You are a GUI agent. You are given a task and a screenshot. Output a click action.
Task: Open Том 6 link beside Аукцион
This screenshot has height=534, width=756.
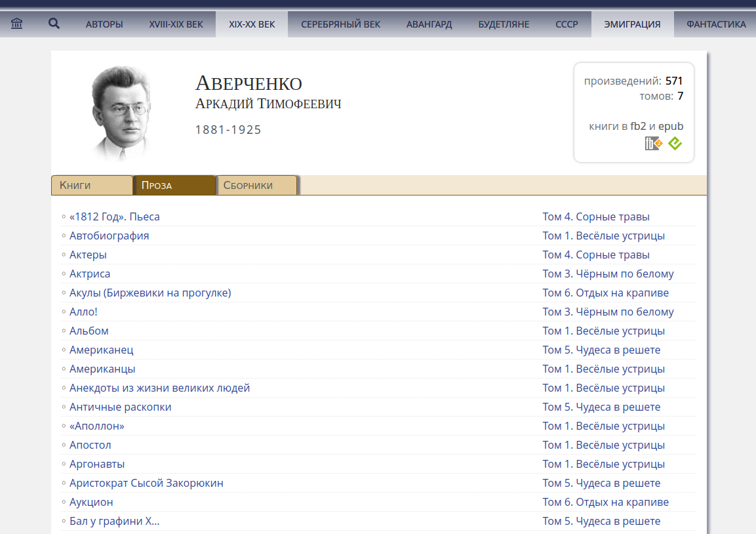605,502
